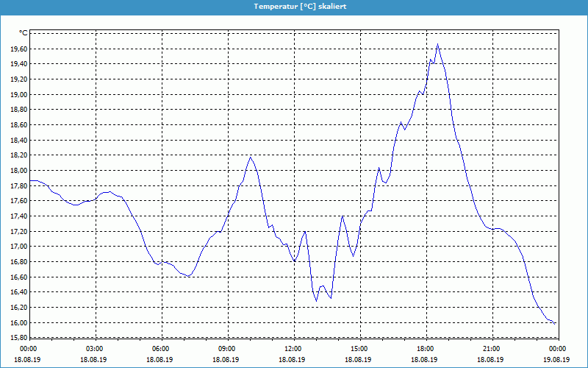Click the 17,00 y-axis value
The height and width of the screenshot is (368, 588).
(x=18, y=247)
